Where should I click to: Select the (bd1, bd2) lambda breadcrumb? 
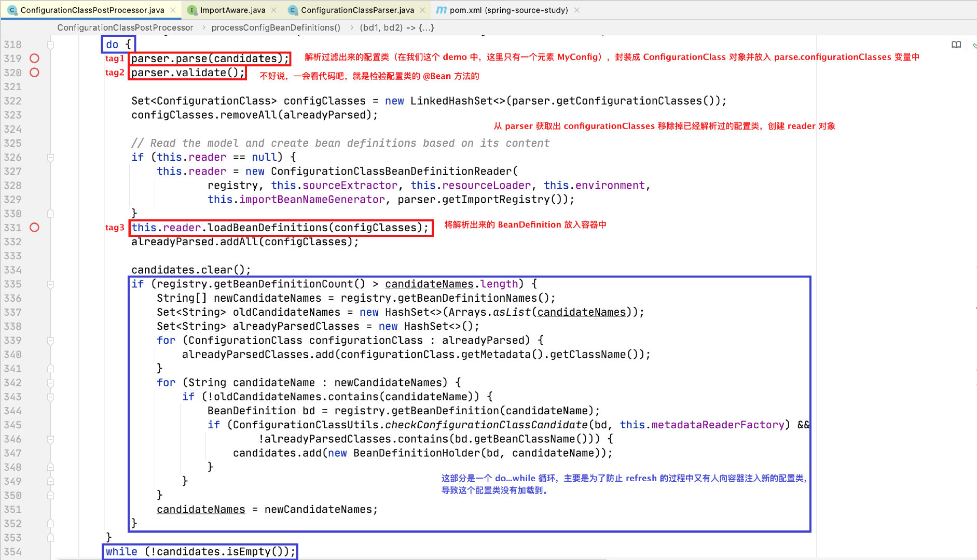coord(397,27)
